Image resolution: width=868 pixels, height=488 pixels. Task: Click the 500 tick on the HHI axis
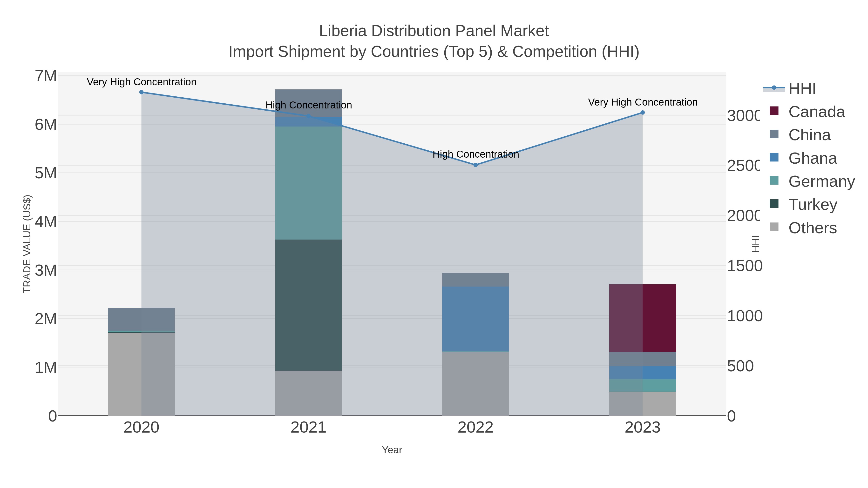click(740, 366)
